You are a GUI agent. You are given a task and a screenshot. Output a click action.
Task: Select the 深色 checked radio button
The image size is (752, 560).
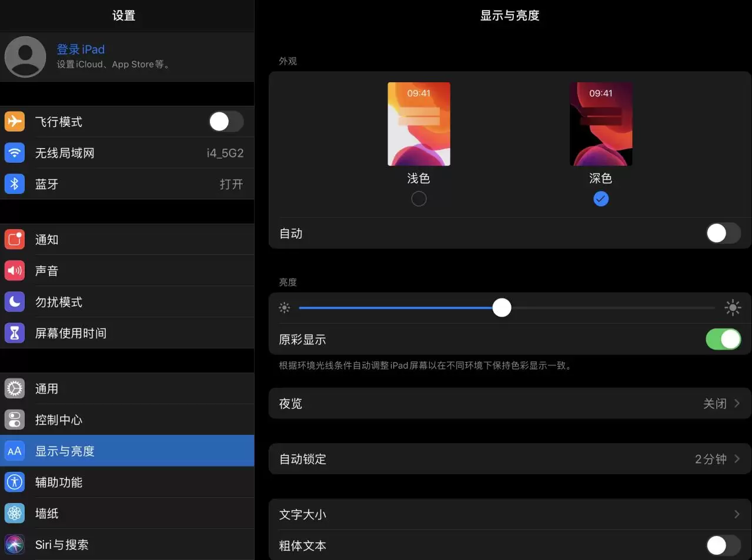601,199
